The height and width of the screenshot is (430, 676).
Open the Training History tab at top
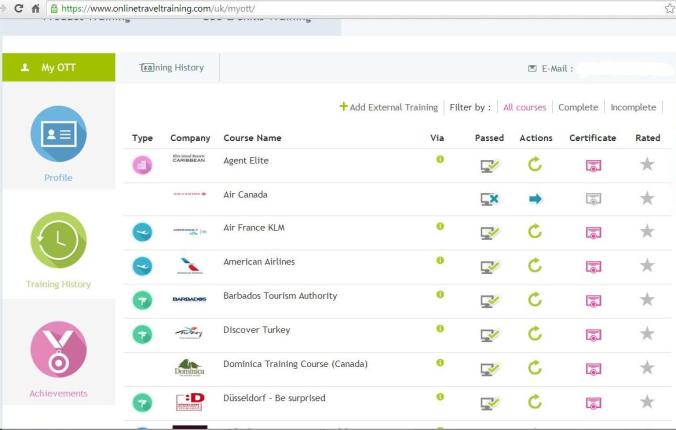pyautogui.click(x=172, y=68)
